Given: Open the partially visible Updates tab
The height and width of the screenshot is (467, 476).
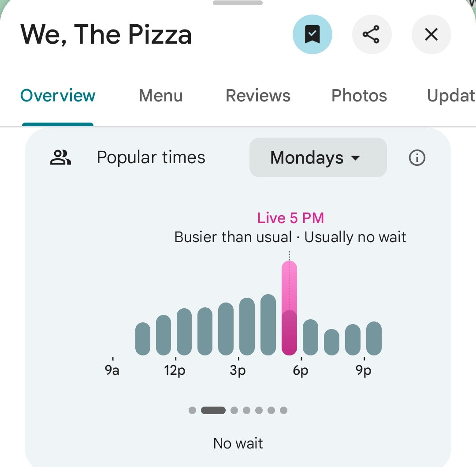Looking at the screenshot, I should (450, 96).
